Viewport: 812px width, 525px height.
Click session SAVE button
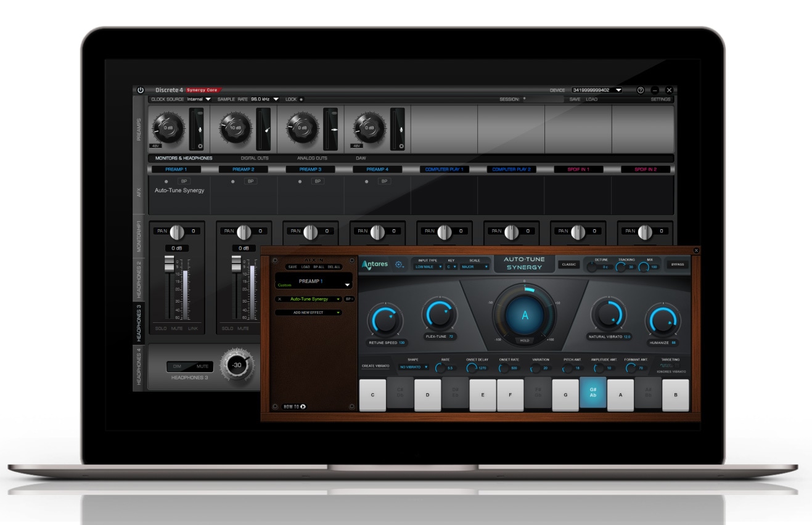click(x=575, y=99)
